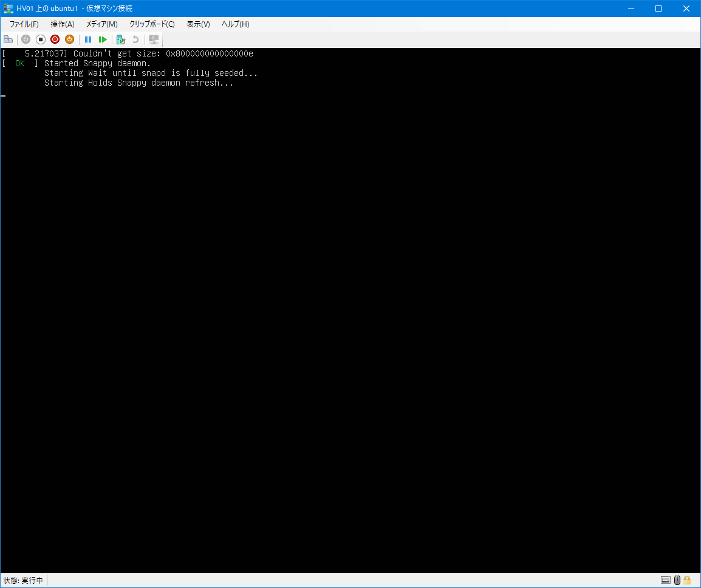
Task: Open the ヘルプ(H) menu
Action: click(235, 24)
